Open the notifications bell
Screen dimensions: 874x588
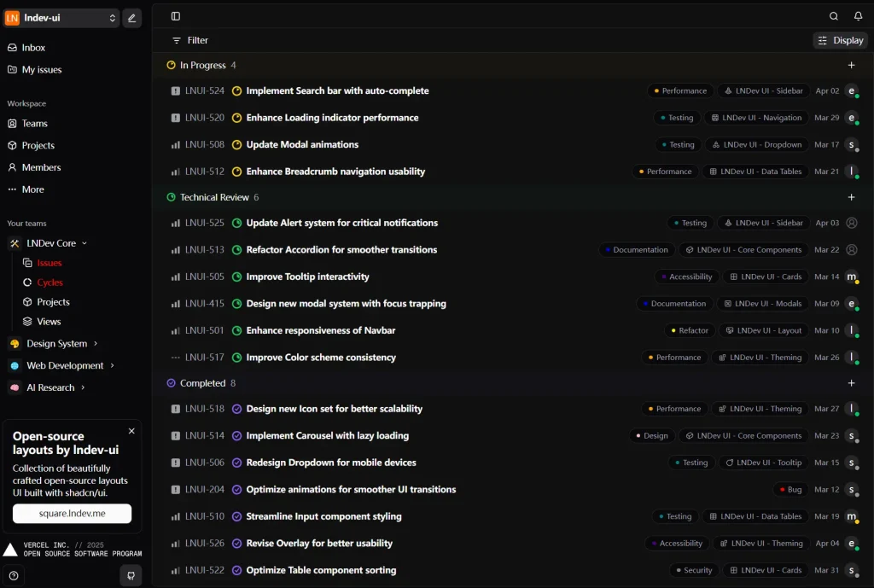[x=858, y=16]
